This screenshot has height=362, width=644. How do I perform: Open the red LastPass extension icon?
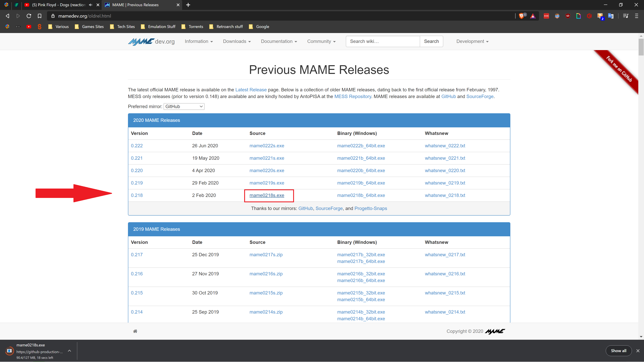[546, 16]
